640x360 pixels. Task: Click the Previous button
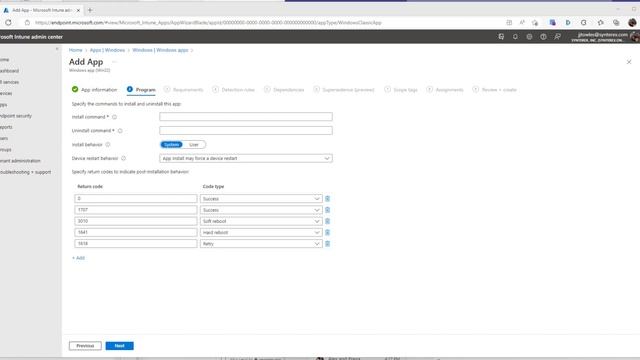85,346
